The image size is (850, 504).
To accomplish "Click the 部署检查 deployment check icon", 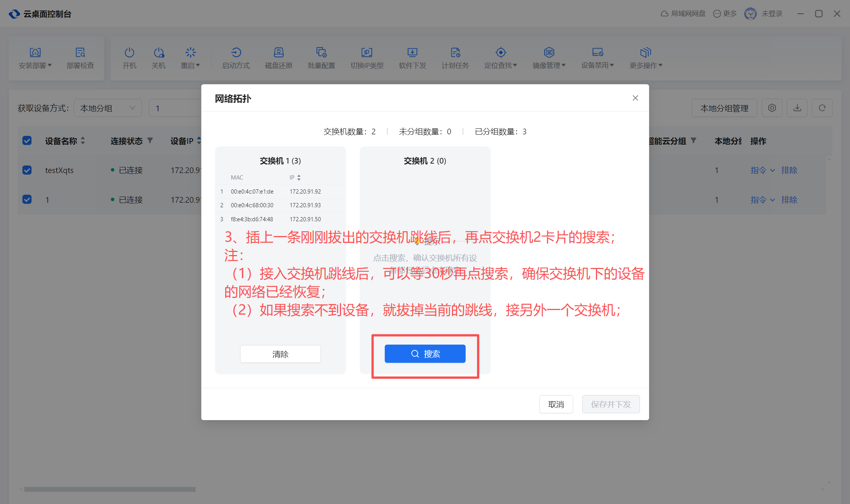I will click(80, 53).
